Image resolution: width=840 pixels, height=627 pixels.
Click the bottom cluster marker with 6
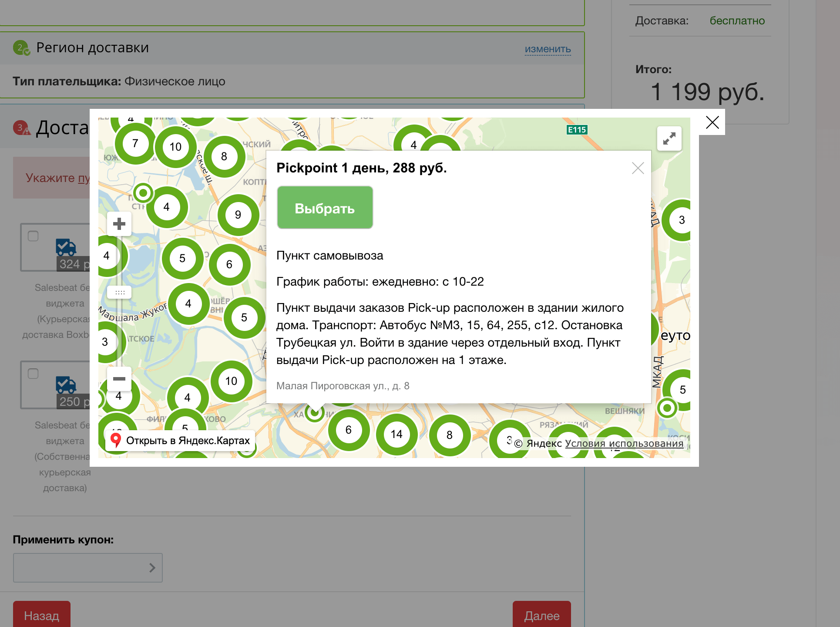pos(349,430)
